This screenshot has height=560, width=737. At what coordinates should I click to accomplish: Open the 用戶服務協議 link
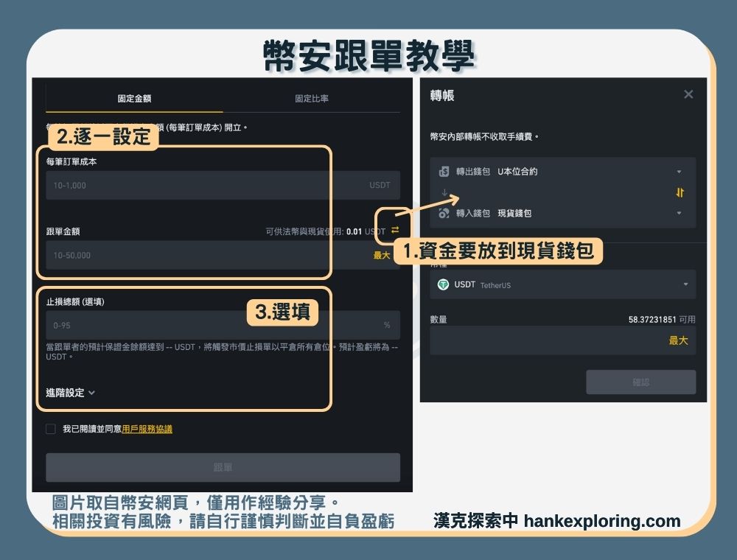point(147,429)
